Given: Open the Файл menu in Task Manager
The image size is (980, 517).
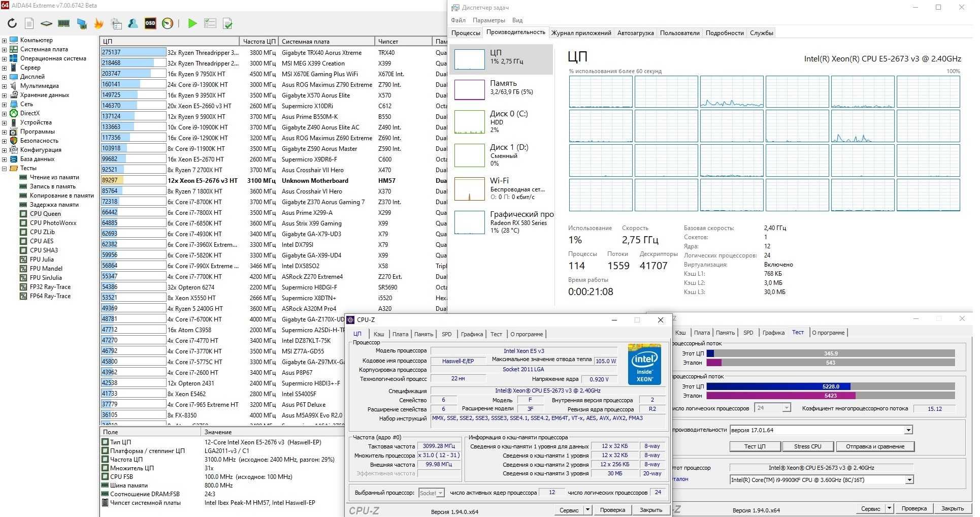Looking at the screenshot, I should click(x=458, y=20).
